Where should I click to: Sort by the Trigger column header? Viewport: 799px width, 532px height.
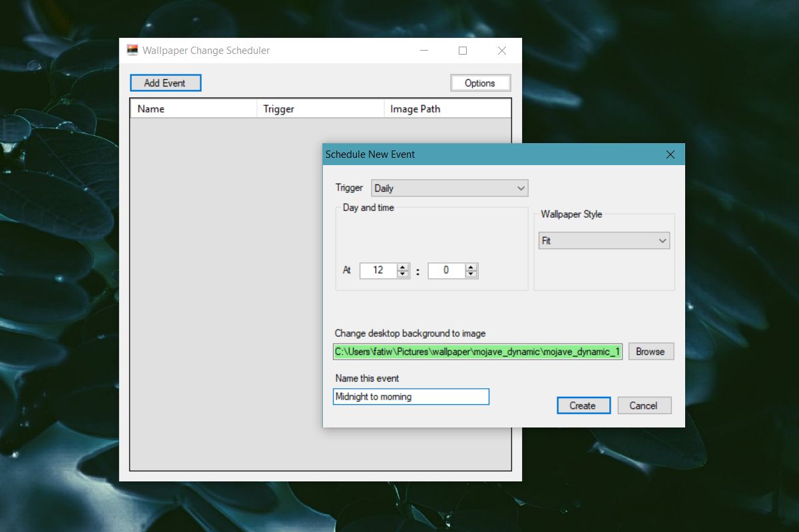point(320,109)
